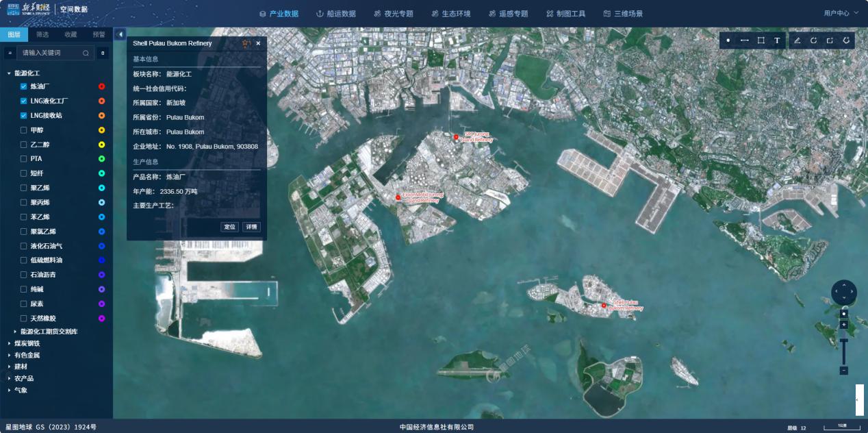
Task: Zoom in with the plus button
Action: click(844, 325)
